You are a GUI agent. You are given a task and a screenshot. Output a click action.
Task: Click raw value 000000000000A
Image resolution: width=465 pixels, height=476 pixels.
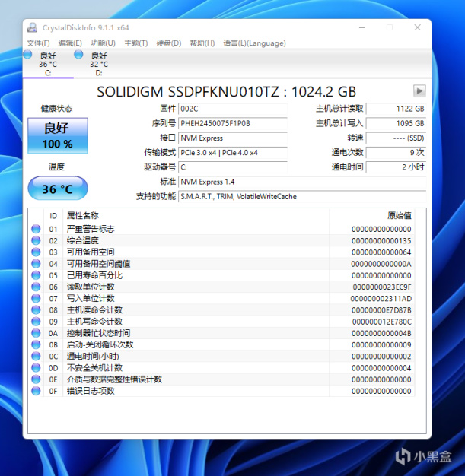pyautogui.click(x=381, y=264)
